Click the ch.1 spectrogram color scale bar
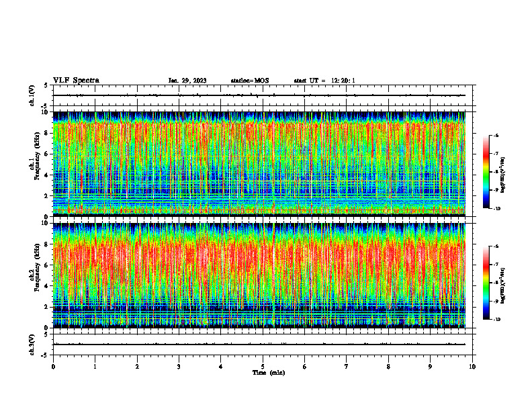The image size is (532, 411). tap(486, 172)
